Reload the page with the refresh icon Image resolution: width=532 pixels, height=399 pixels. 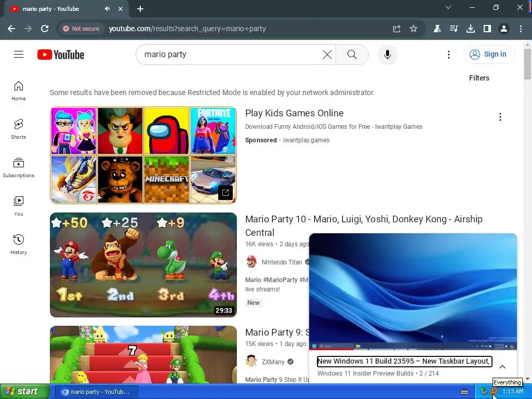tap(45, 29)
